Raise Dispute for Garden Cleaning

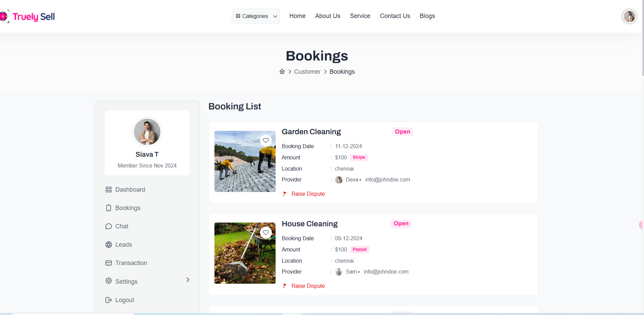308,194
